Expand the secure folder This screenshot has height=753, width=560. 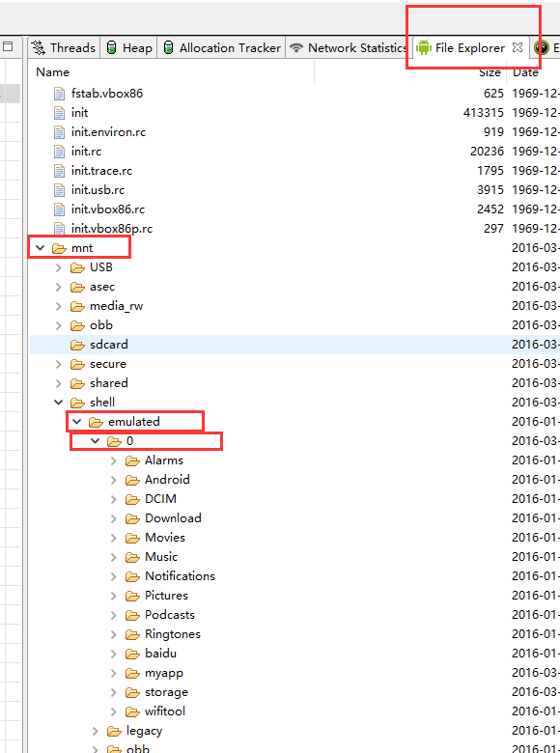(x=59, y=364)
